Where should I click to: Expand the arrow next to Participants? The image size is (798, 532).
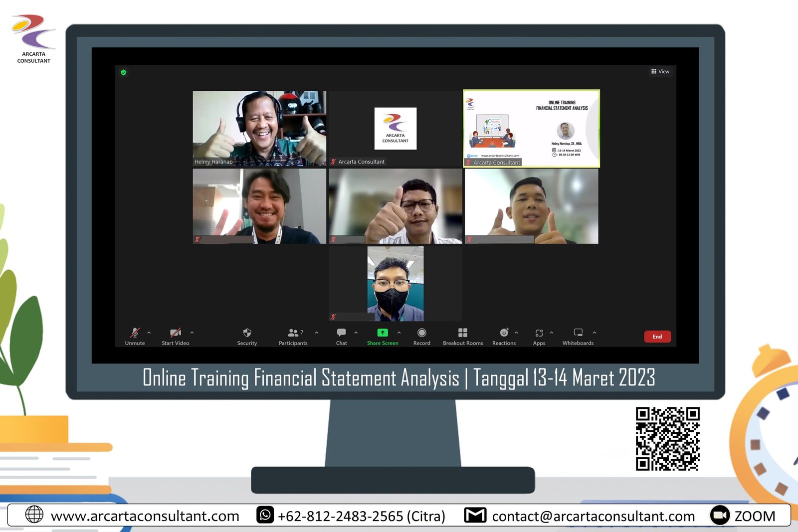[x=317, y=333]
